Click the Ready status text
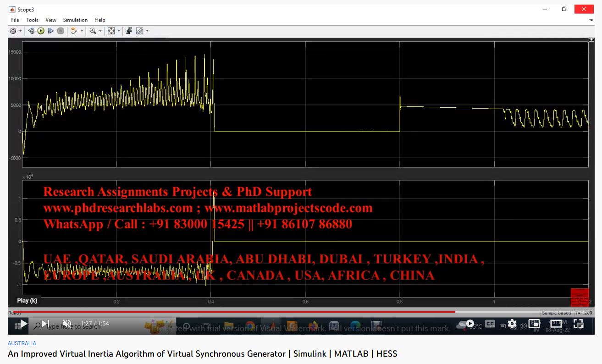 click(15, 313)
